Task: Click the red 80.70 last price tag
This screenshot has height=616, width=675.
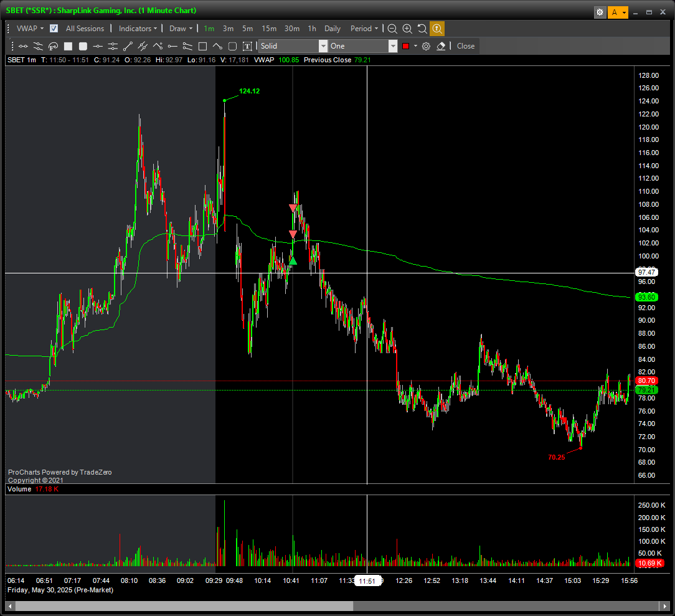Action: click(x=646, y=381)
